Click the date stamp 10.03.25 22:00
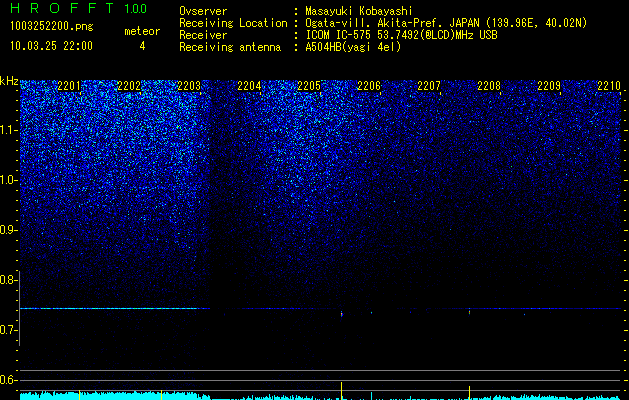Viewport: 629px width, 400px height. click(x=51, y=46)
